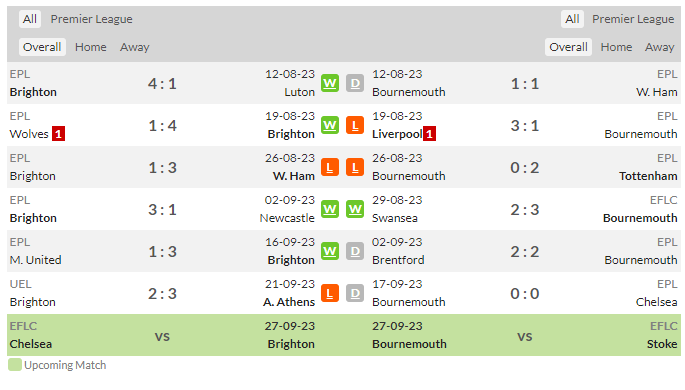
Task: Click the L badge beside W. Ham 26-08-23
Action: (x=330, y=167)
